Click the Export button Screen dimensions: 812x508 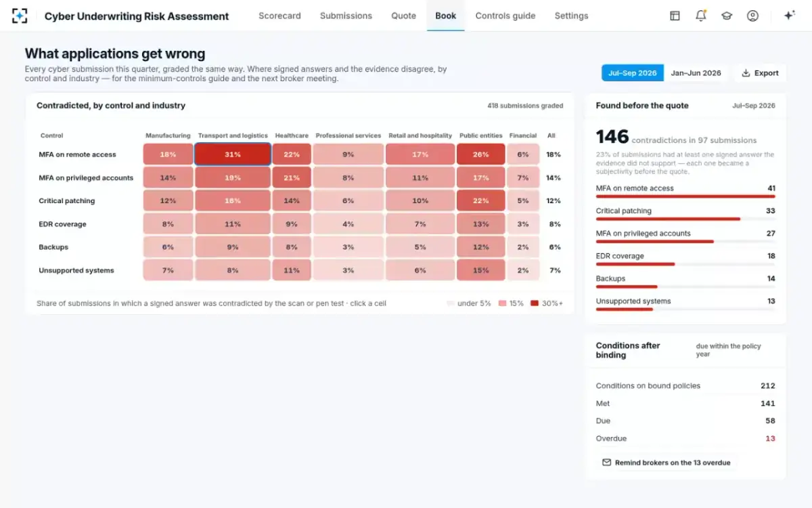[760, 73]
